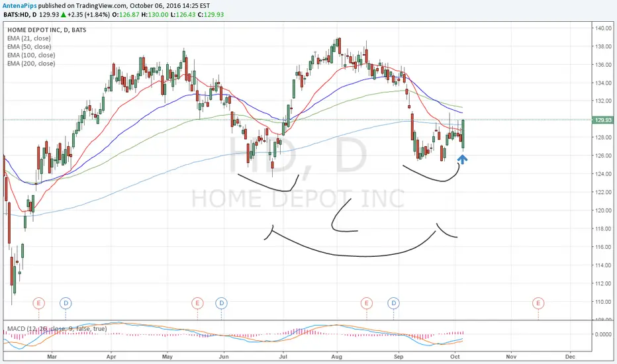Click the tall green candlestick at the latest bar
The height and width of the screenshot is (364, 617).
[x=463, y=134]
